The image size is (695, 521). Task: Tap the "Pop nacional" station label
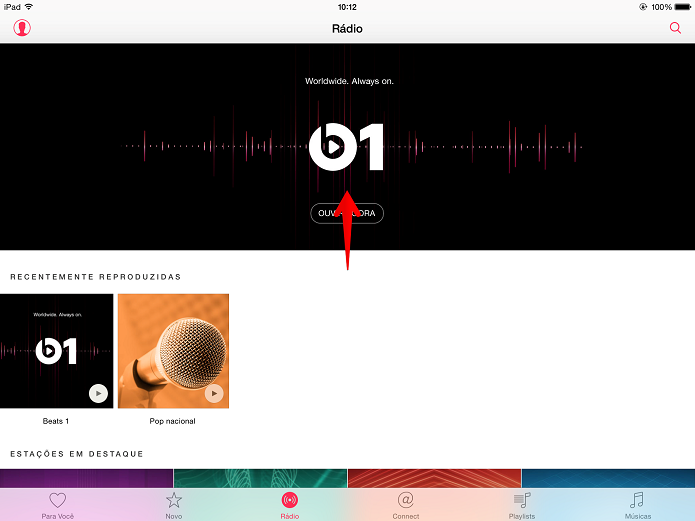pos(172,421)
